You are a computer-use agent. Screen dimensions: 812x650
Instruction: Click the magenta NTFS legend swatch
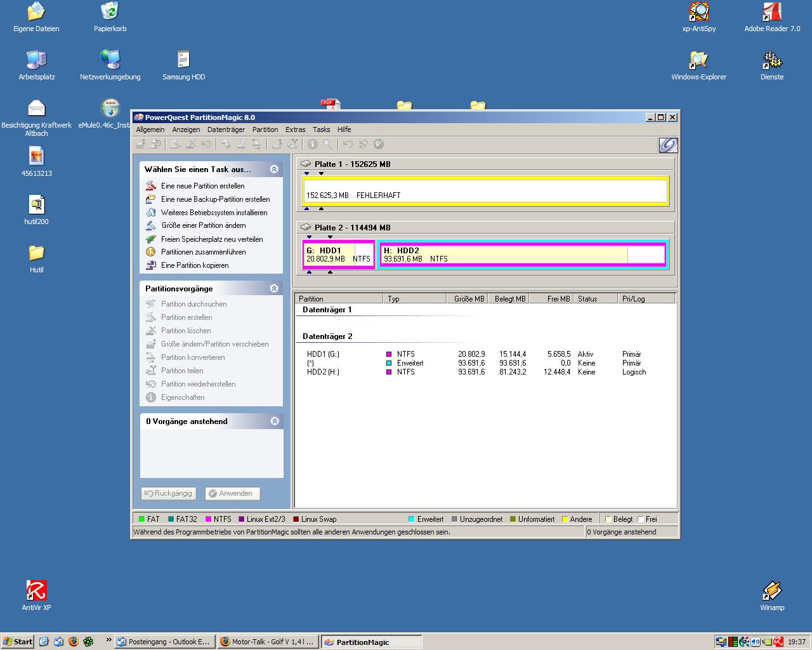pyautogui.click(x=207, y=519)
